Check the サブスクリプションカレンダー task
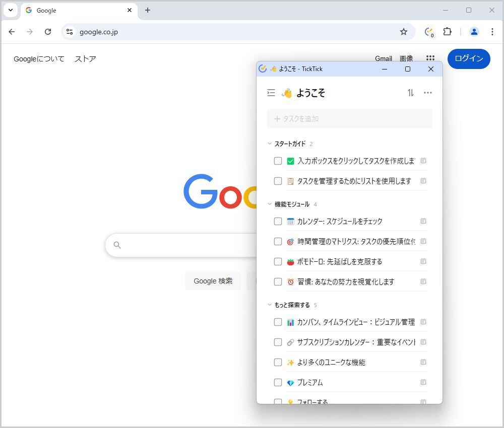Screen dimensions: 504x428 [x=278, y=342]
